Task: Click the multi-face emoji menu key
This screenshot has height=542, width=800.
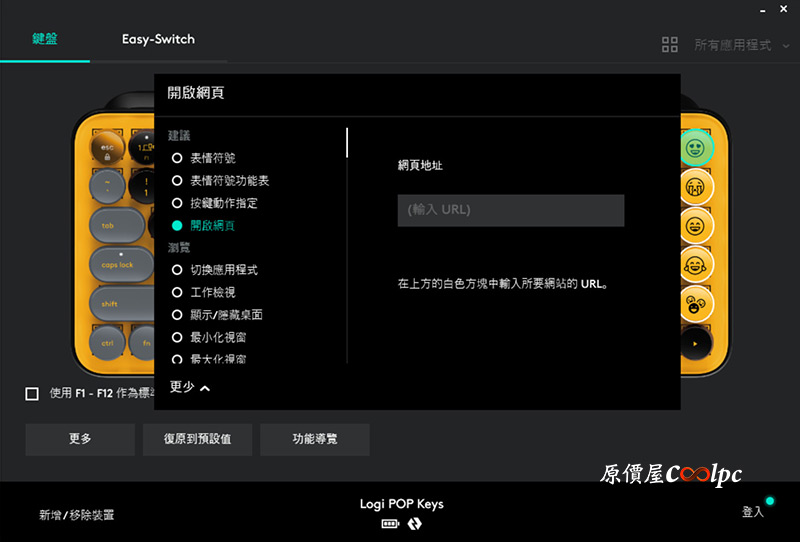Action: 696,302
